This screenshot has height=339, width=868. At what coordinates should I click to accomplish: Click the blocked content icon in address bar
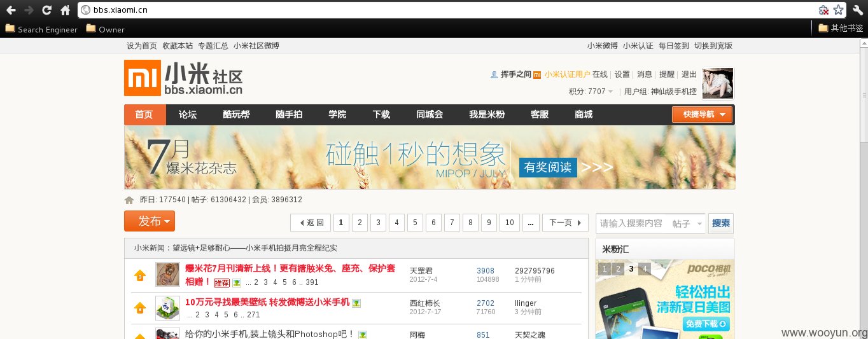(x=823, y=10)
